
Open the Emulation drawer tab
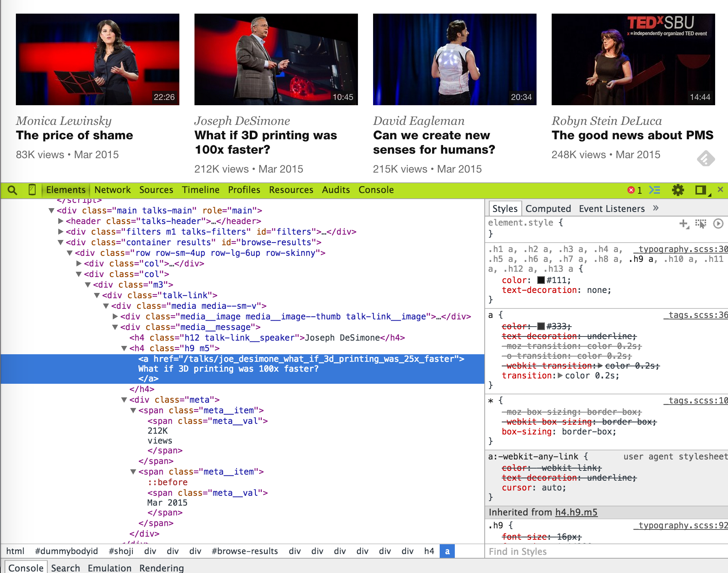click(x=109, y=568)
